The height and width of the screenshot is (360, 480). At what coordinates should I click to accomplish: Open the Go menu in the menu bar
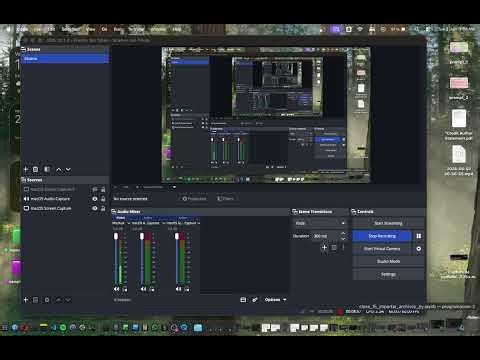[x=104, y=29]
